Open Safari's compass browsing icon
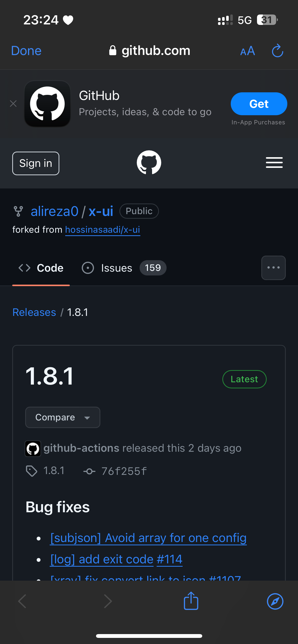298x644 pixels. tap(275, 601)
